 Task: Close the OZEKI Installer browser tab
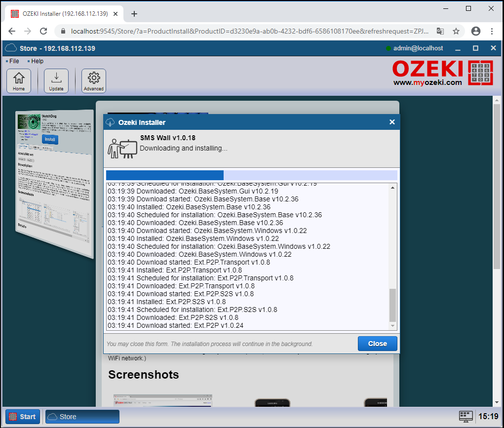pos(116,14)
